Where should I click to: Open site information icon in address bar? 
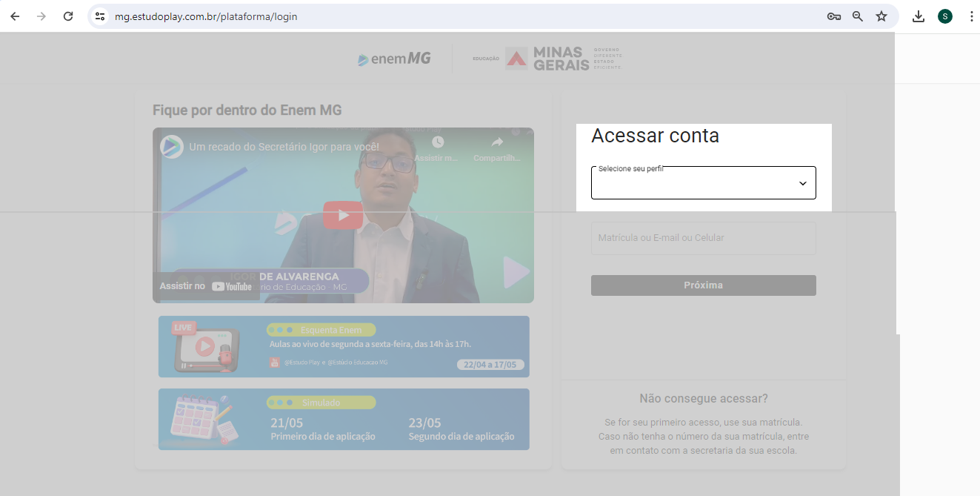[x=100, y=16]
